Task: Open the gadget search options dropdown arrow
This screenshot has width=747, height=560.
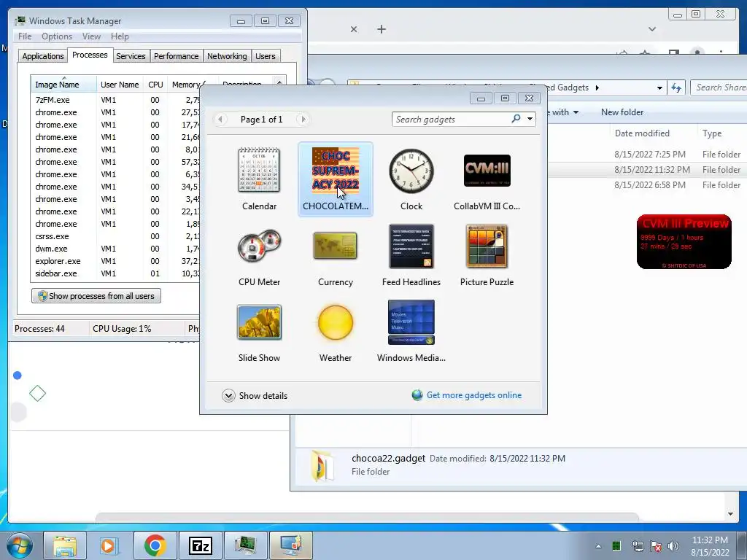Action: point(530,119)
